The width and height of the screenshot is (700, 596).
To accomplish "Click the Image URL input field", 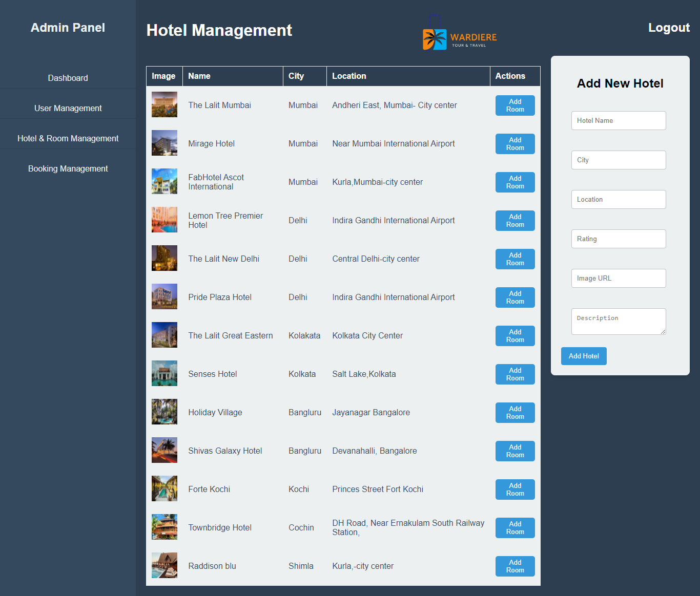I will click(x=618, y=278).
